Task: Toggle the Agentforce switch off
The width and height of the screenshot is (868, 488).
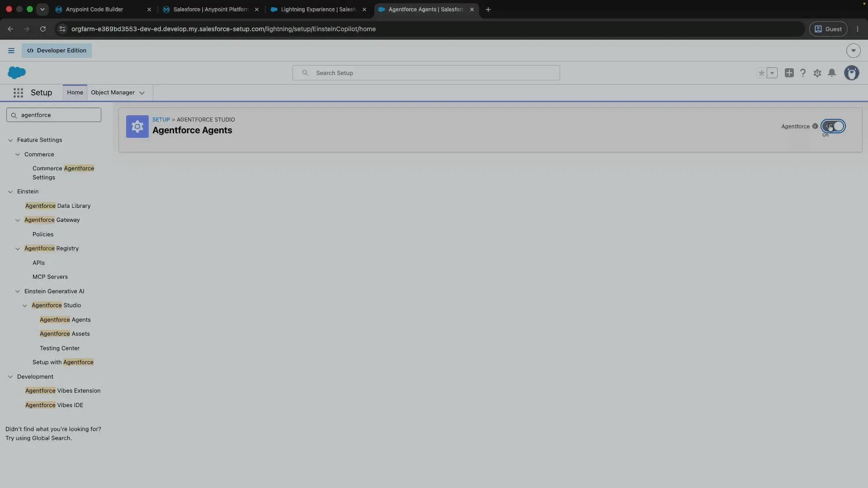Action: click(833, 126)
